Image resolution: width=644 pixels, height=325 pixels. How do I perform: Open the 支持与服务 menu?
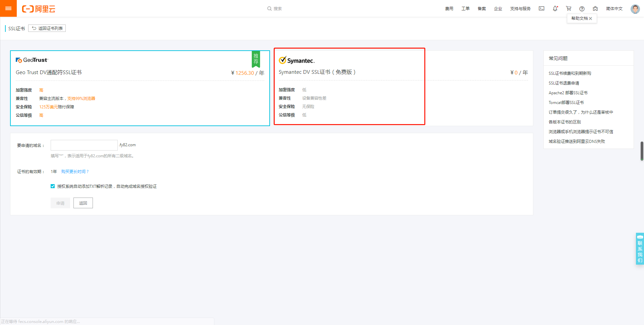(520, 9)
